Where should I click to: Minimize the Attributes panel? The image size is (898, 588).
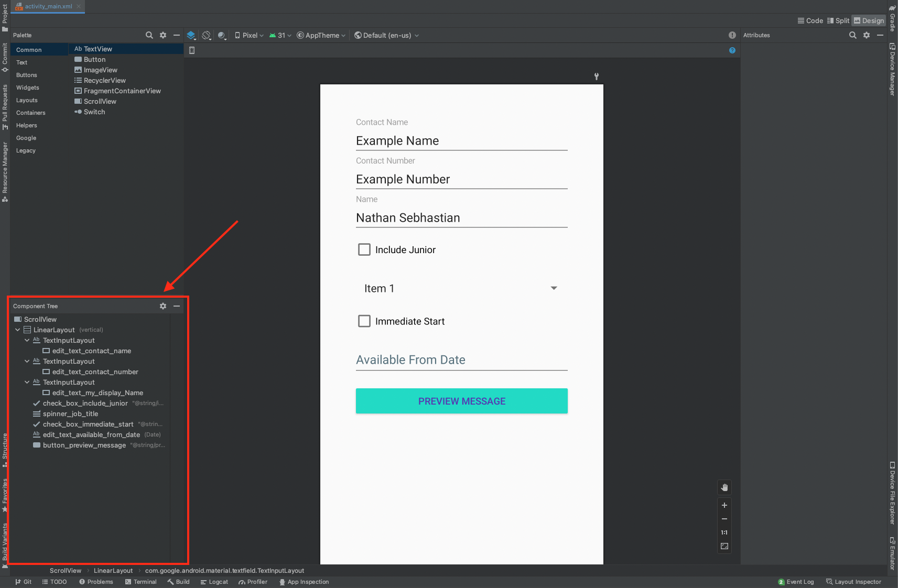coord(880,35)
